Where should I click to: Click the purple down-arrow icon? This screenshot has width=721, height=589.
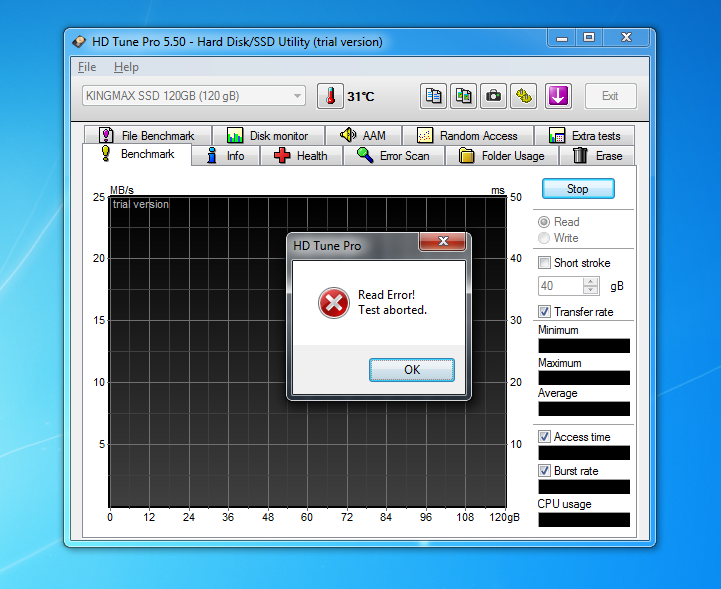point(558,96)
